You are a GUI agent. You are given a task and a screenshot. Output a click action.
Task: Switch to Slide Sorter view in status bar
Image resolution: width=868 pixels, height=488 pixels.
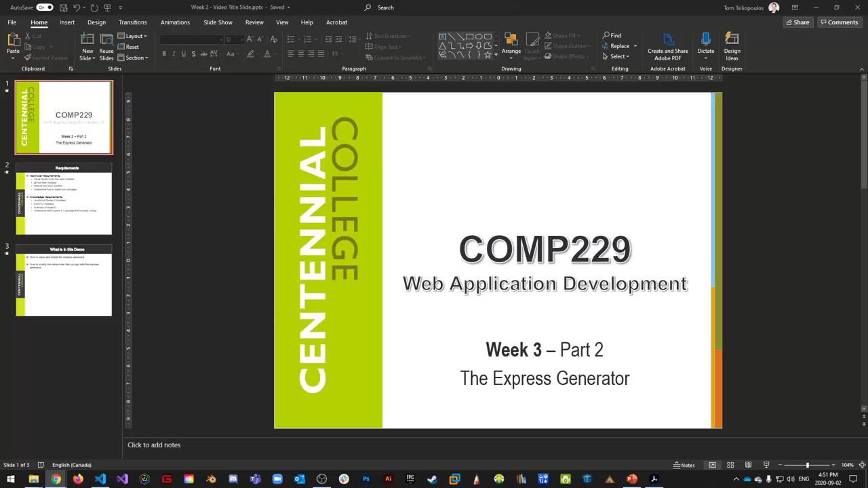730,465
